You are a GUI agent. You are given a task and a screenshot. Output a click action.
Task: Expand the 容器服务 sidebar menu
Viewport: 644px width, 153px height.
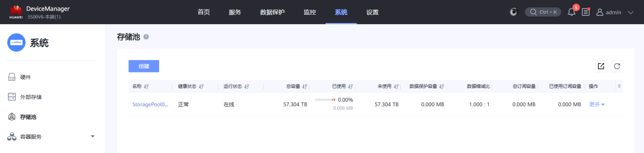93,136
